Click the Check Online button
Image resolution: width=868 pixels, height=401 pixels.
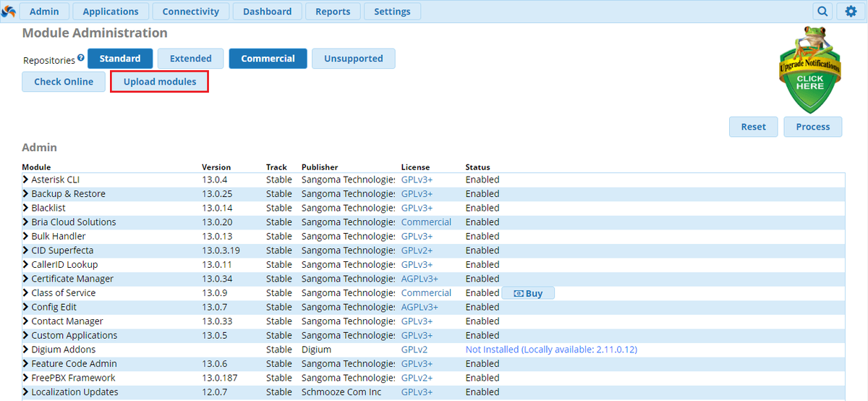(64, 82)
